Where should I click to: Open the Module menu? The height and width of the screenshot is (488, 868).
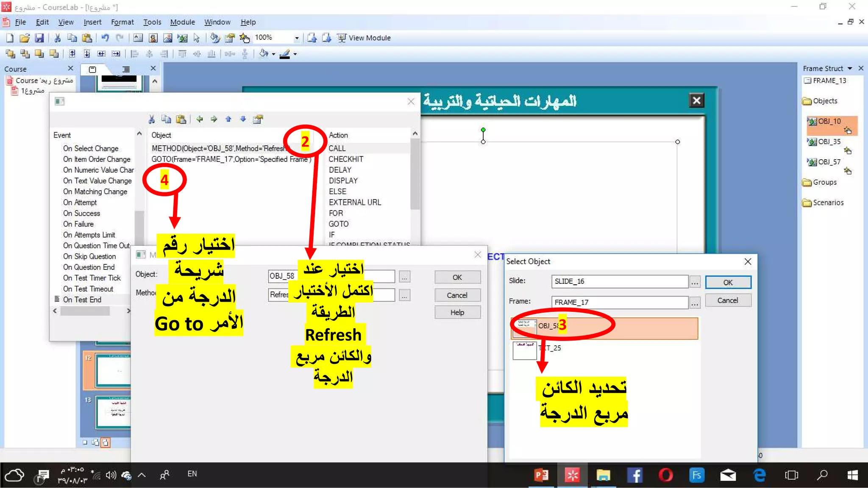click(182, 22)
